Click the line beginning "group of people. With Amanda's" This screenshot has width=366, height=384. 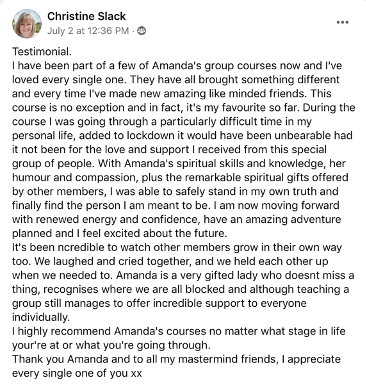click(x=179, y=164)
